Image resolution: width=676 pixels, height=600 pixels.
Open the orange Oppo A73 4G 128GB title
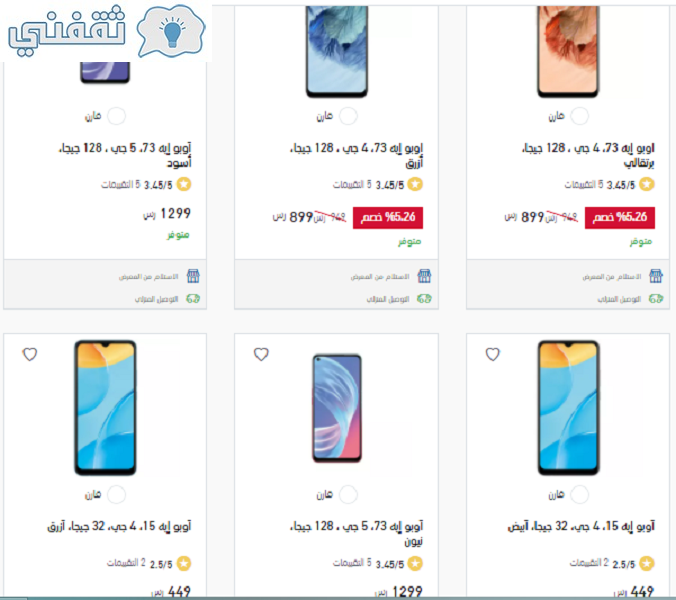tap(588, 155)
